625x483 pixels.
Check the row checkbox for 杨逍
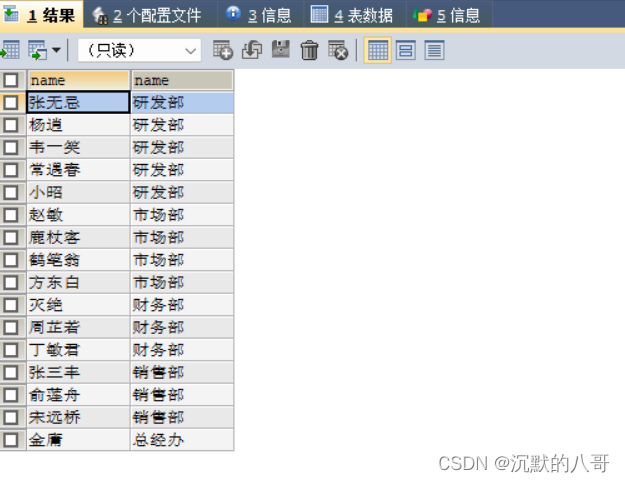11,125
